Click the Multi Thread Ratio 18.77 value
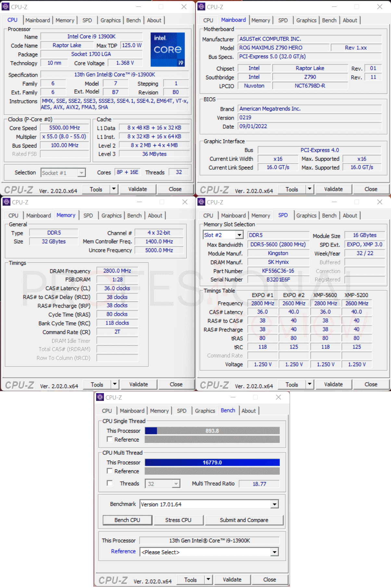Viewport: 391px width, 588px height. coord(259,484)
